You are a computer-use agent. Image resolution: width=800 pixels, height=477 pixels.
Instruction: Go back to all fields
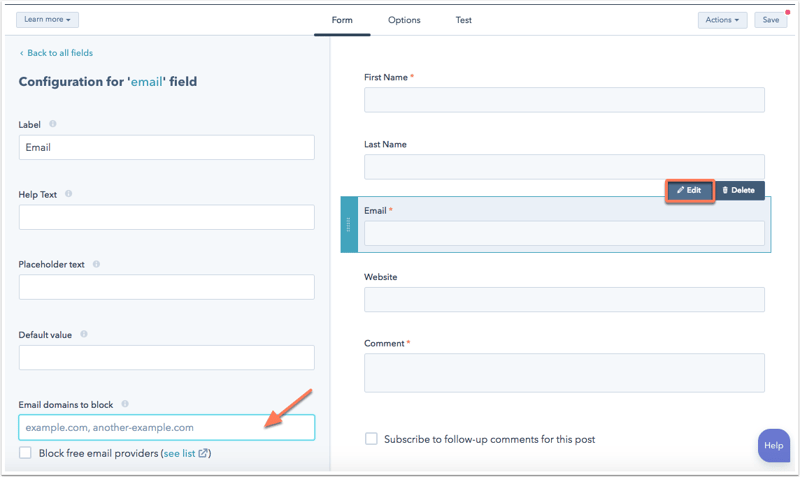56,53
